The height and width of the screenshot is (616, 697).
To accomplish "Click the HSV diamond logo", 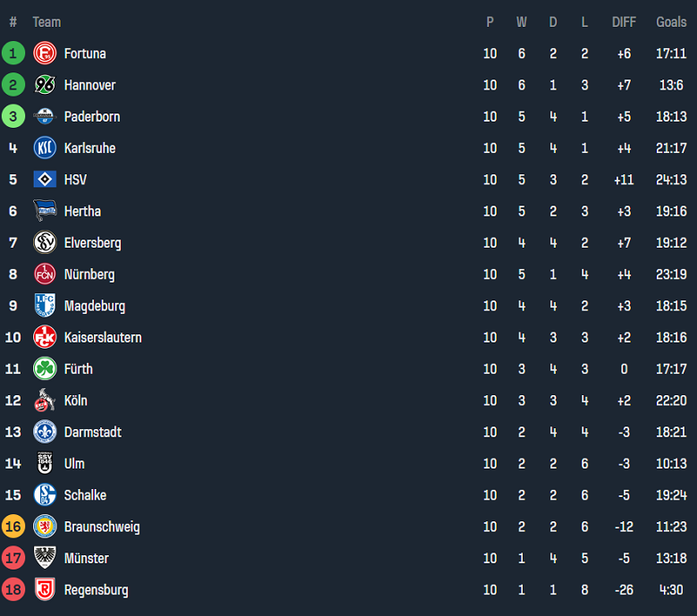I will coord(45,180).
